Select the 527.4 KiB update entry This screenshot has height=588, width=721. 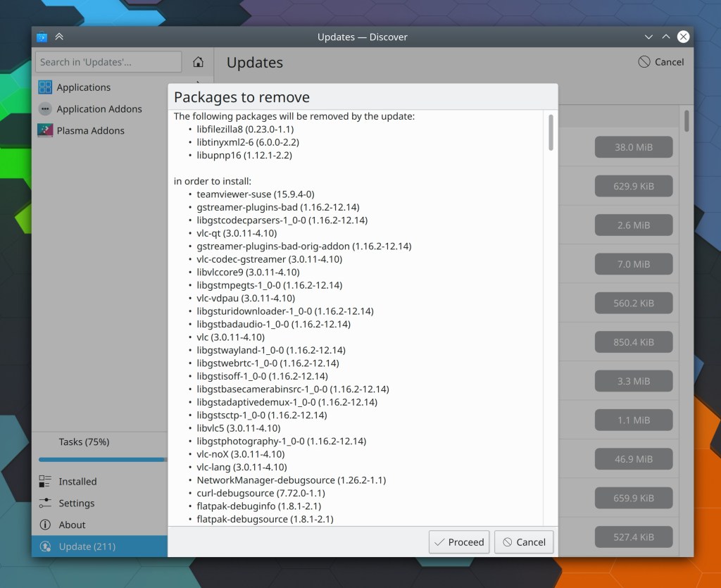(633, 537)
